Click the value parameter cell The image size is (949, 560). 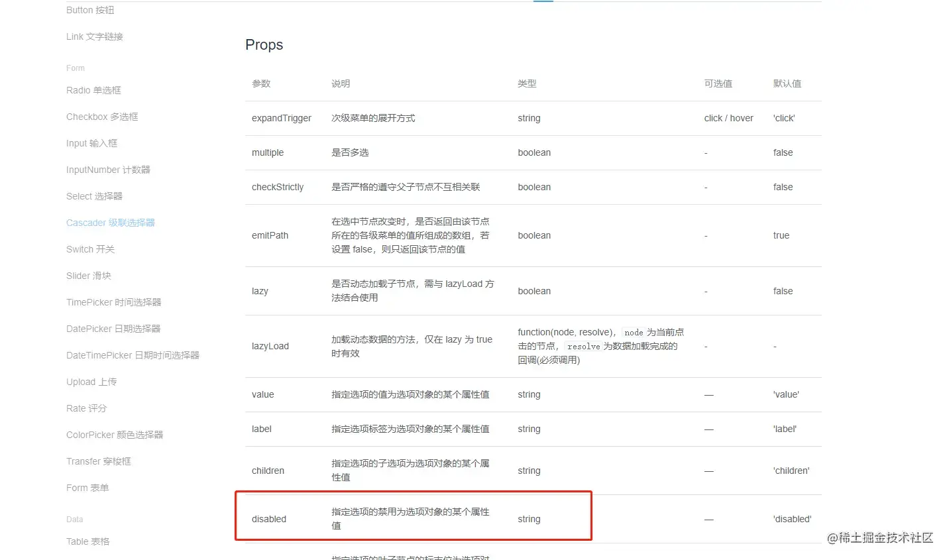click(262, 394)
